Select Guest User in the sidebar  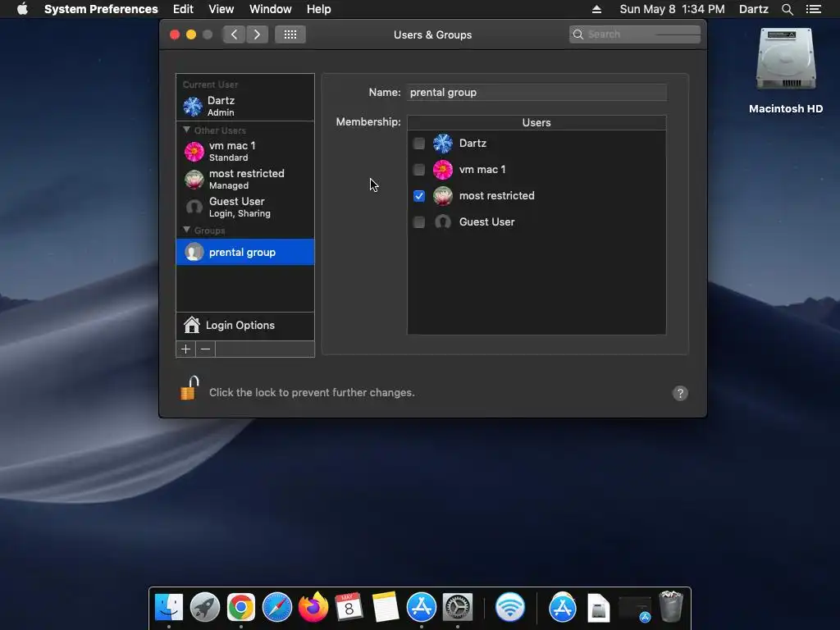pos(245,207)
